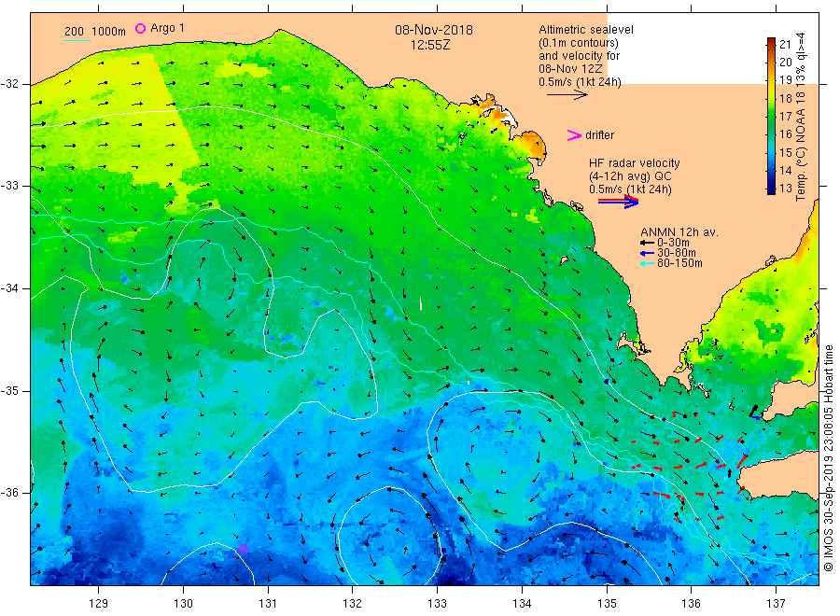Click the 'ANMN 12h av.' legend heading
Viewport: 840px width, 616px height.
[x=679, y=232]
